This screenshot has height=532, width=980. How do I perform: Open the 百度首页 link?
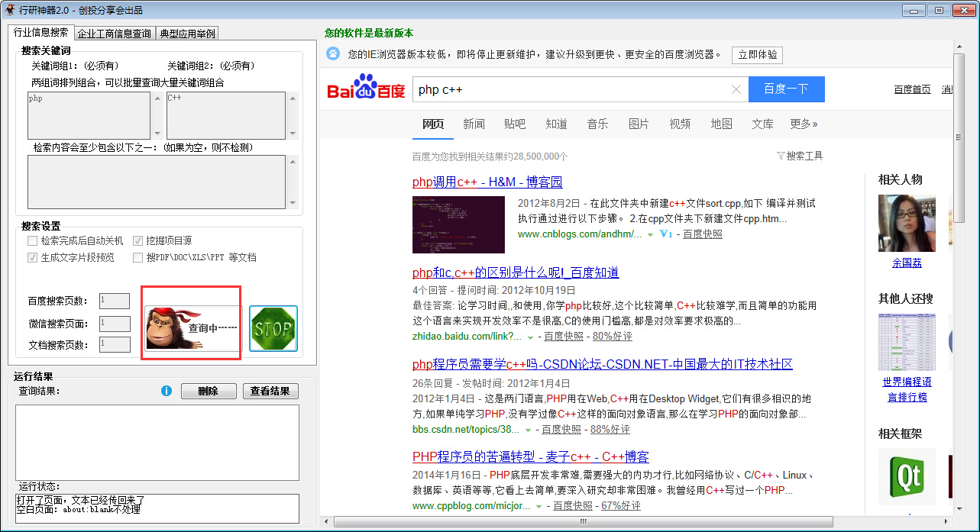(913, 89)
